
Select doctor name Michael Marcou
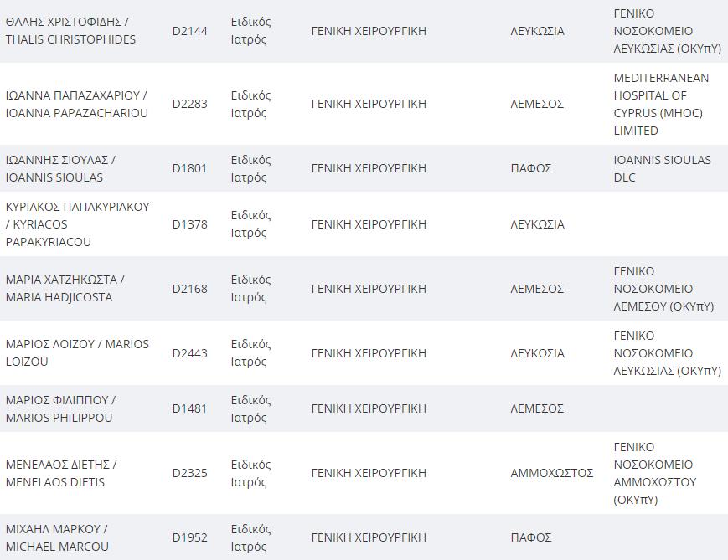click(x=57, y=537)
